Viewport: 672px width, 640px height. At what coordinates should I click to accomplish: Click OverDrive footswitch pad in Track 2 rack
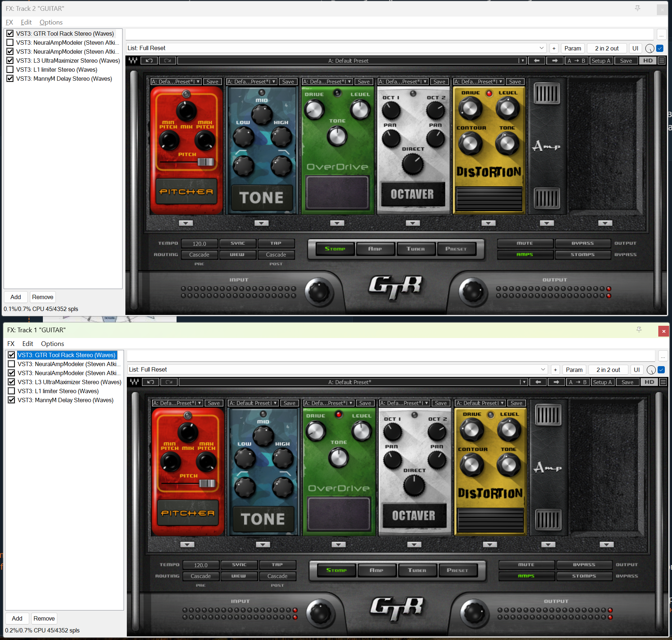point(337,192)
